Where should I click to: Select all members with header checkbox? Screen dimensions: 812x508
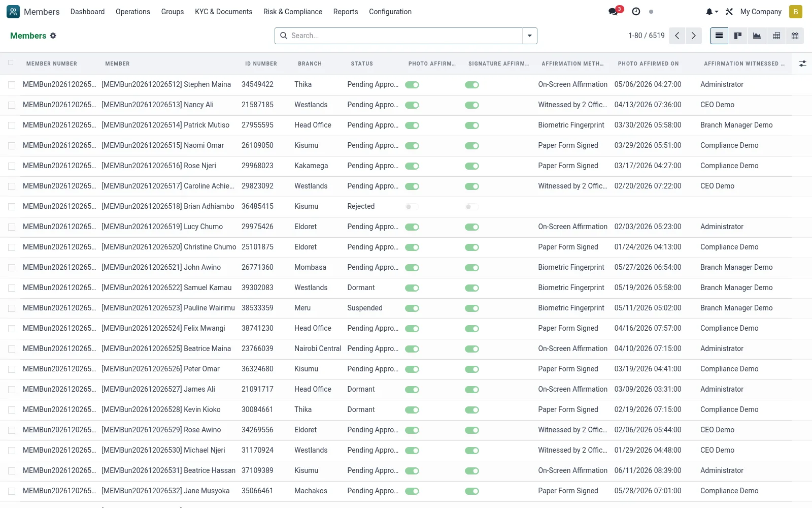(11, 63)
